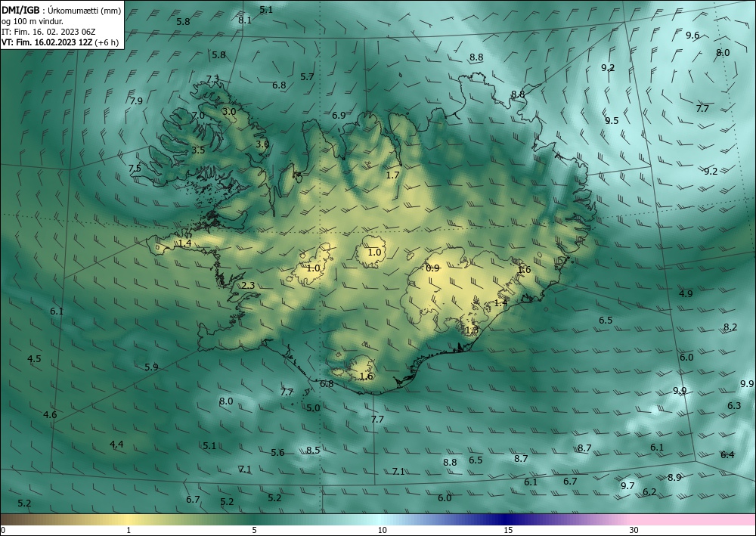The image size is (756, 536).
Task: Click the map value "9.7"
Action: 627,486
